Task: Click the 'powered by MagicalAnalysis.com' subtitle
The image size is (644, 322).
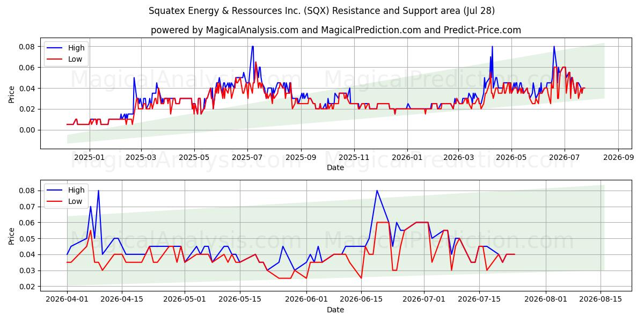Action: (x=336, y=30)
